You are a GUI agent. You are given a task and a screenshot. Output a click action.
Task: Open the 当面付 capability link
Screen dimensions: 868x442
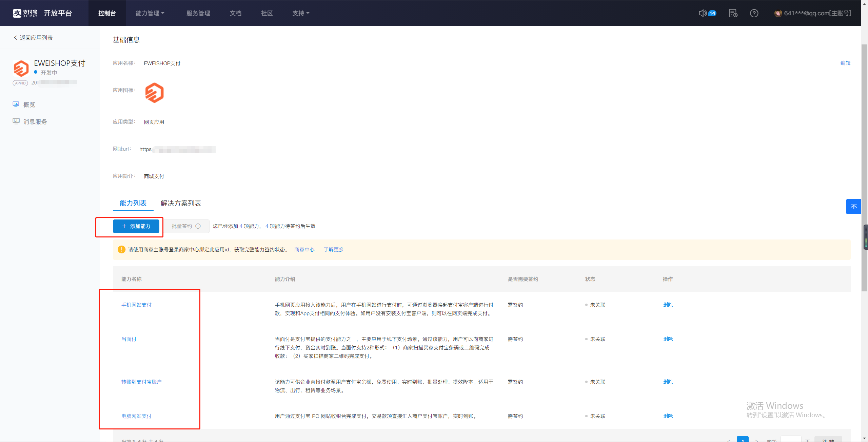click(129, 339)
